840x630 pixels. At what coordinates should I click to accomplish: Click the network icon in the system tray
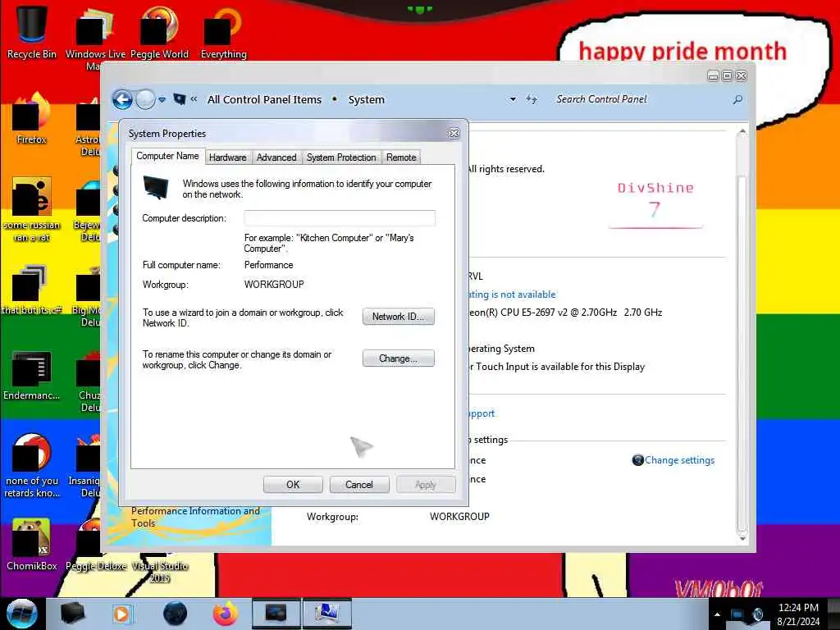click(737, 614)
